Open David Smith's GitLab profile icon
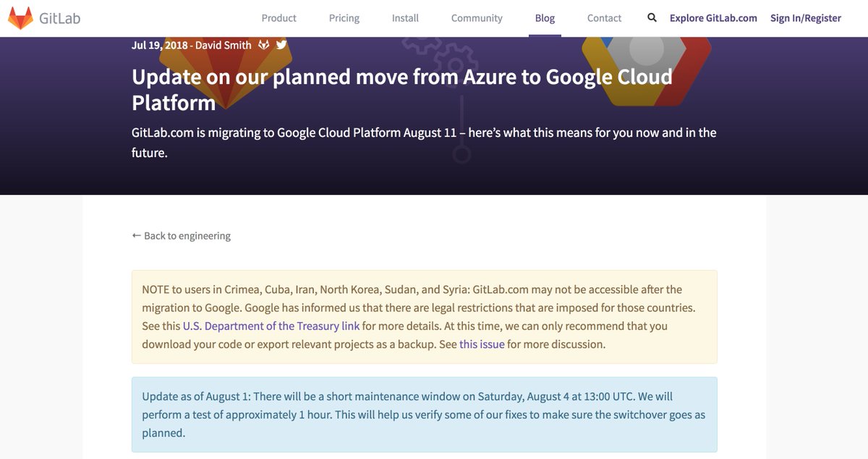 point(264,45)
